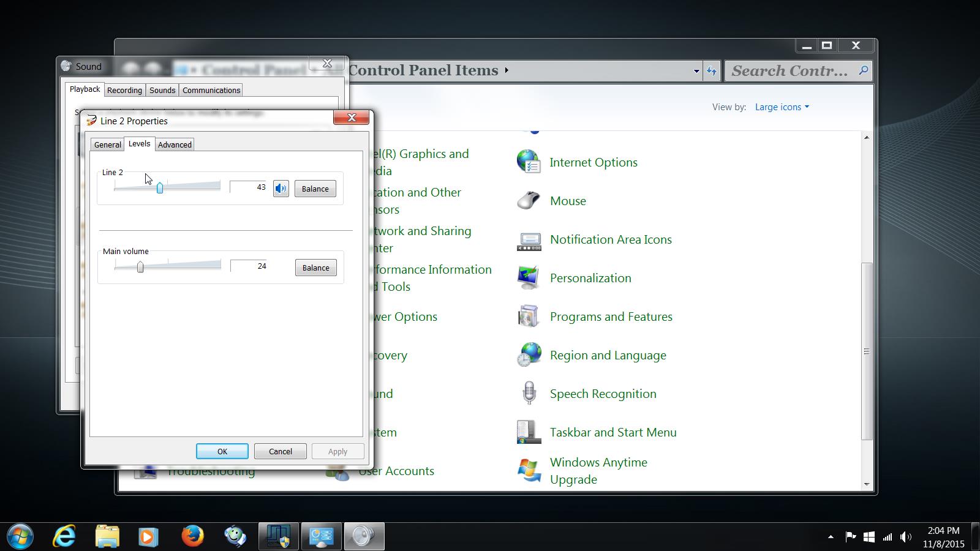Open the Communications tab in Sound window
This screenshot has height=551, width=980.
click(211, 90)
